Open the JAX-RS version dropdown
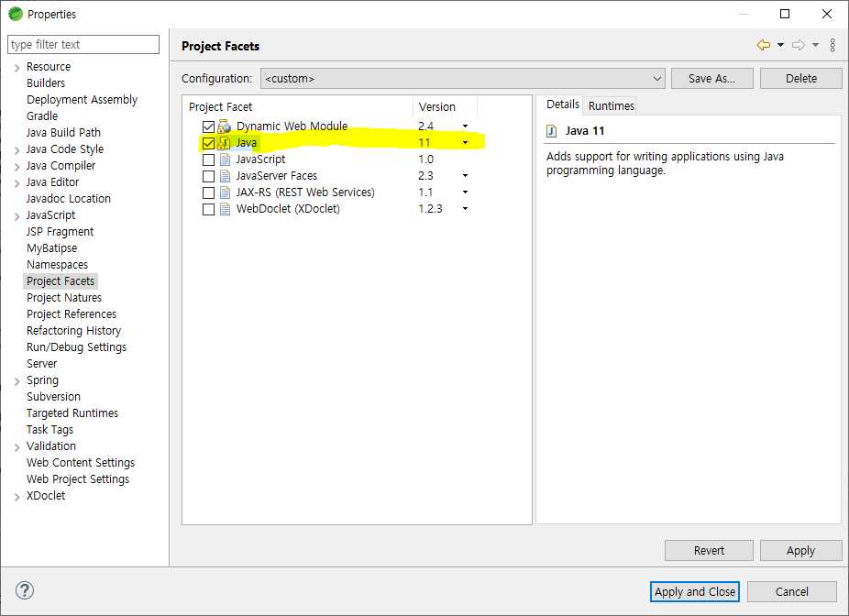 click(465, 192)
